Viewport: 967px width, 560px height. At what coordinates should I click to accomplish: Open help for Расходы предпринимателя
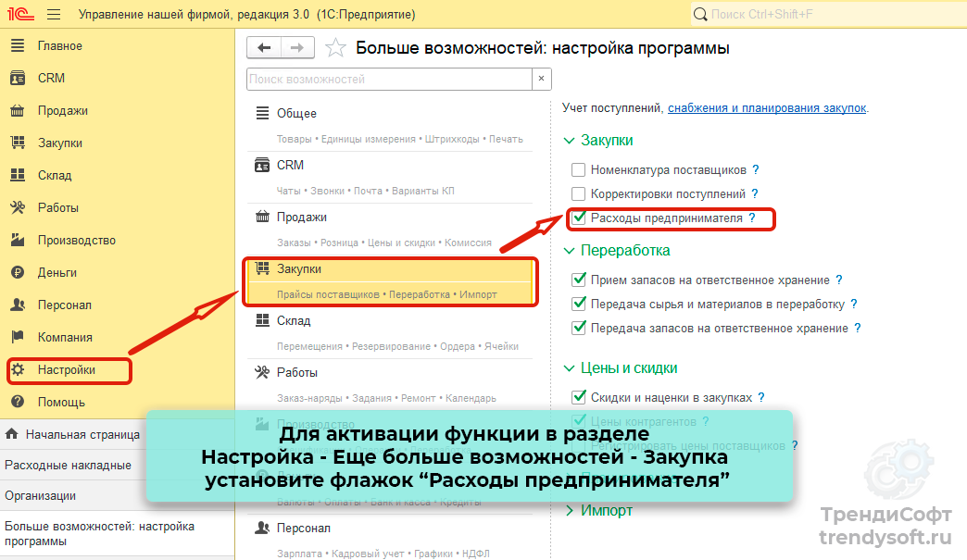pyautogui.click(x=752, y=218)
